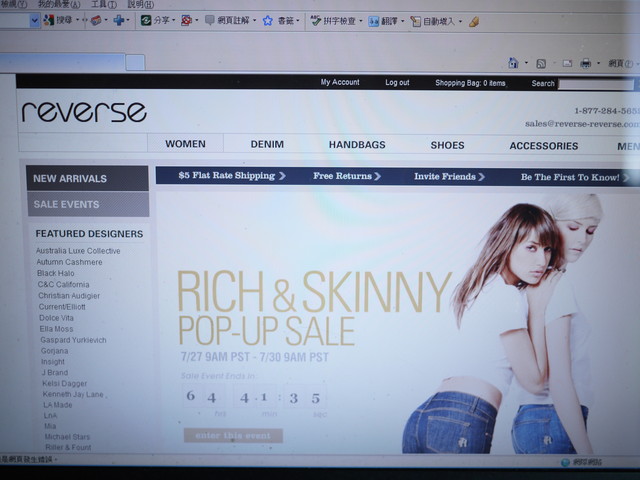
Task: Click J Brand designer link
Action: [55, 372]
